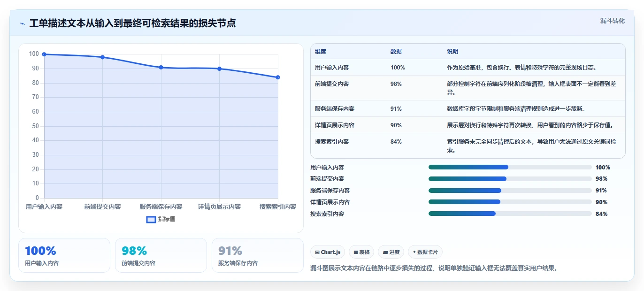
Task: Select the 进度 chip label
Action: [395, 252]
